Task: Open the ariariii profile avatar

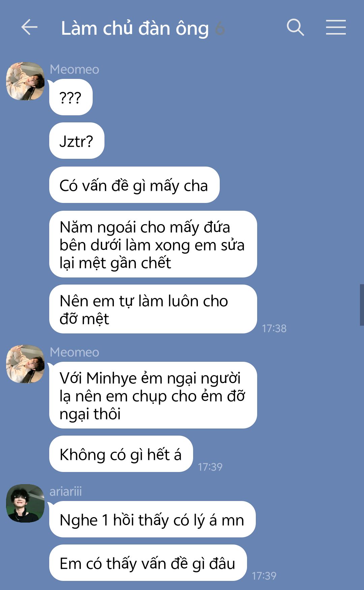Action: 25,503
